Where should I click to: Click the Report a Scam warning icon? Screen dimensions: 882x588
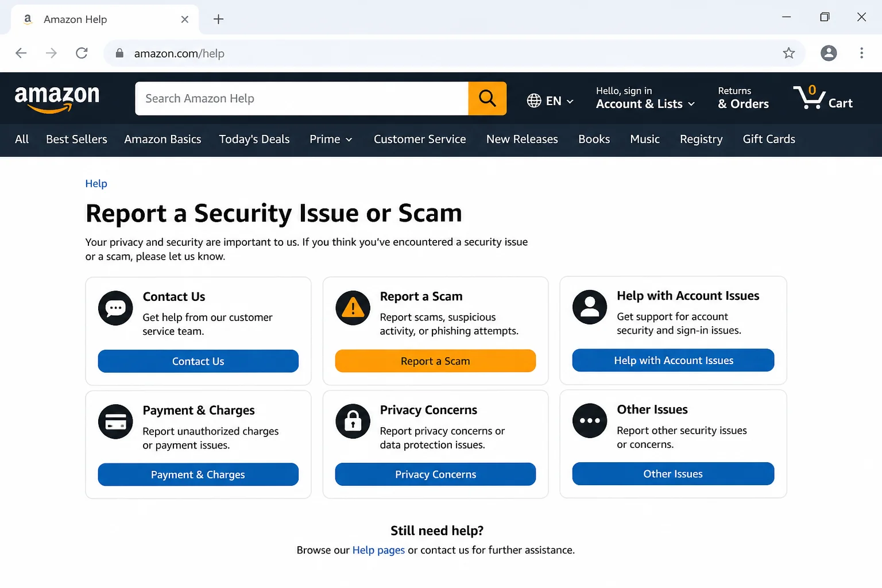pyautogui.click(x=353, y=308)
